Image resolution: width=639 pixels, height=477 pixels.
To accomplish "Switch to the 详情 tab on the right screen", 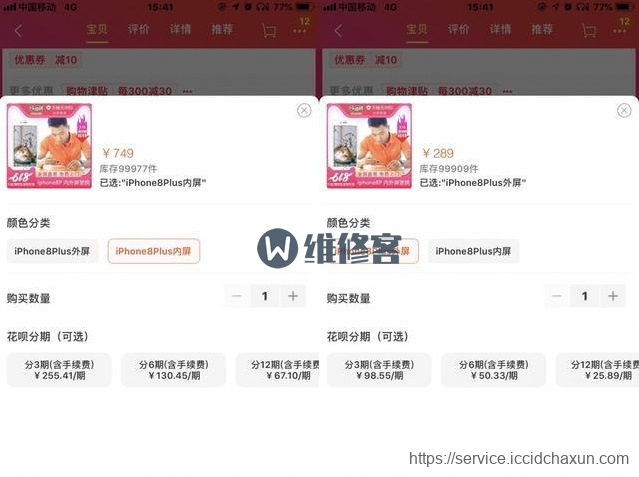I will [500, 29].
